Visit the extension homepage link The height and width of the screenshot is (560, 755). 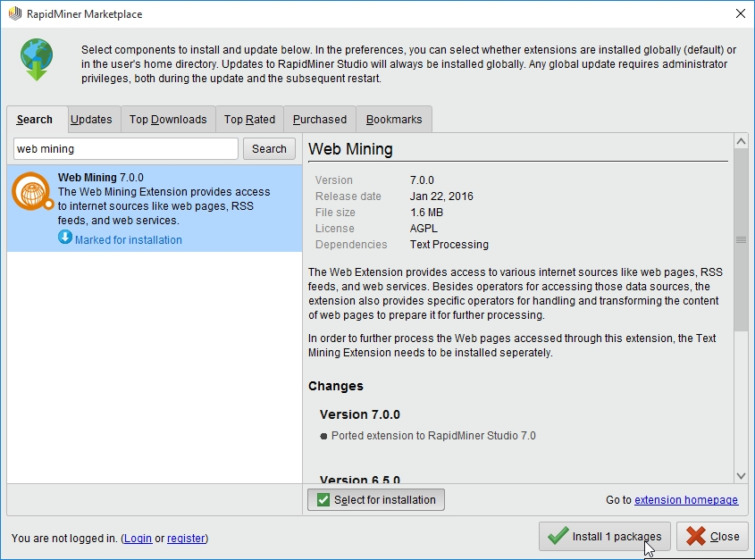(x=685, y=499)
